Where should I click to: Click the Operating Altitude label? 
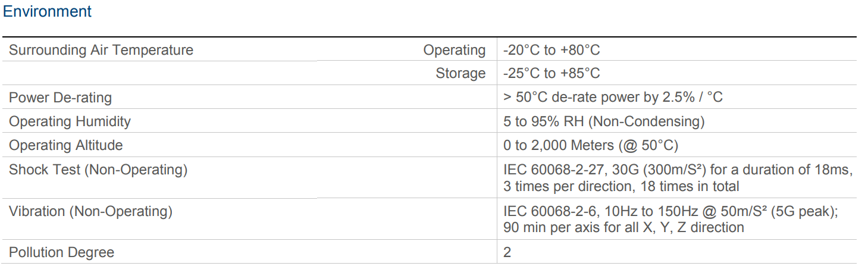click(x=66, y=145)
